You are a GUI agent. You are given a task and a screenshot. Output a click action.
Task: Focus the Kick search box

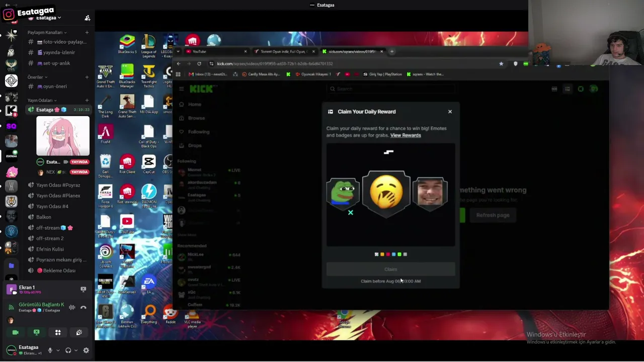tap(390, 89)
